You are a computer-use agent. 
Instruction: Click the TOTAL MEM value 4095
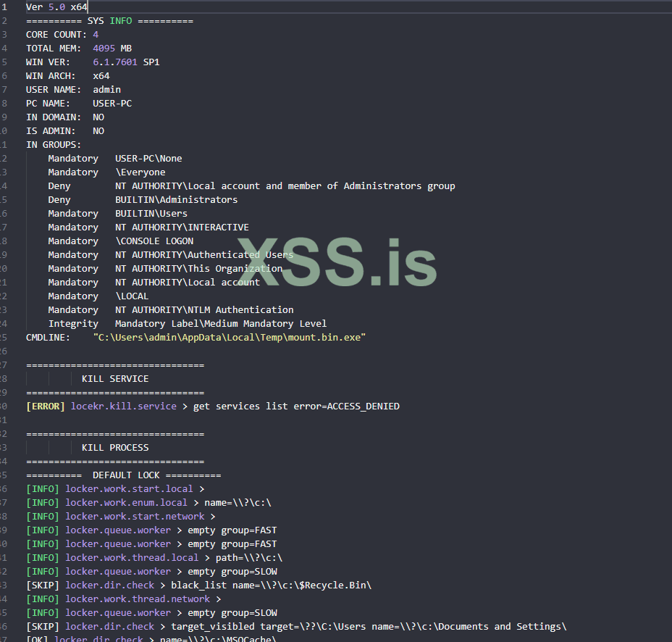click(104, 49)
